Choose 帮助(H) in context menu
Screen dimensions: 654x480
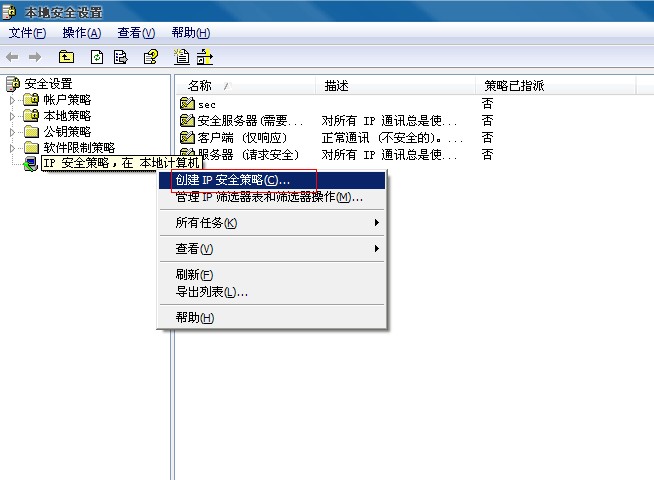pyautogui.click(x=272, y=318)
